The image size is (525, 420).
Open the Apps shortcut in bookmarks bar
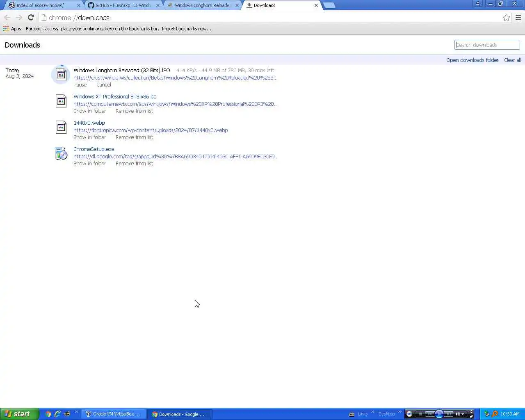click(x=12, y=29)
